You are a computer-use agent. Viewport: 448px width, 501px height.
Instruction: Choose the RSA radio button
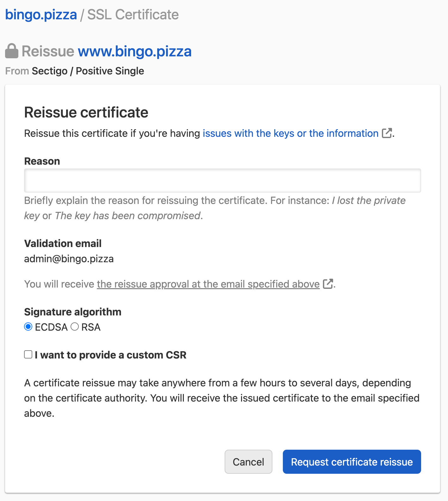75,327
